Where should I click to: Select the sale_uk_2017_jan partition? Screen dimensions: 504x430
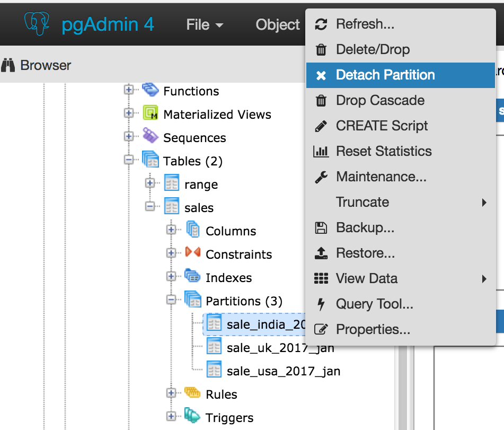tap(280, 348)
